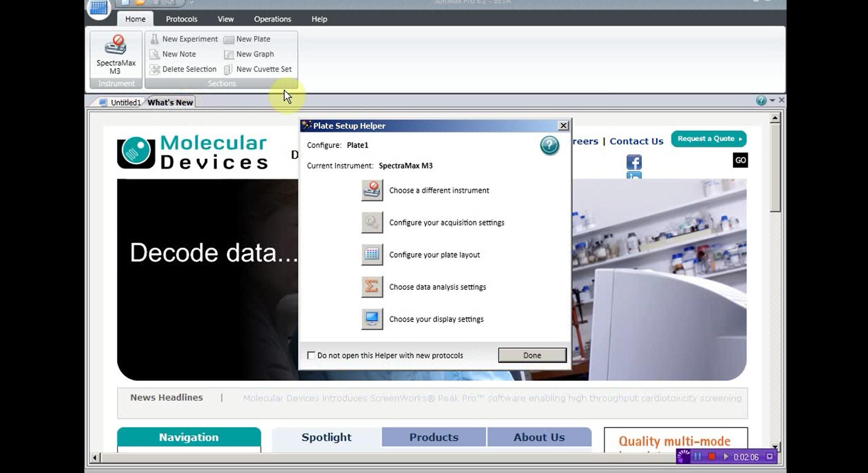Click the GO search button
This screenshot has height=473, width=868.
[x=740, y=160]
